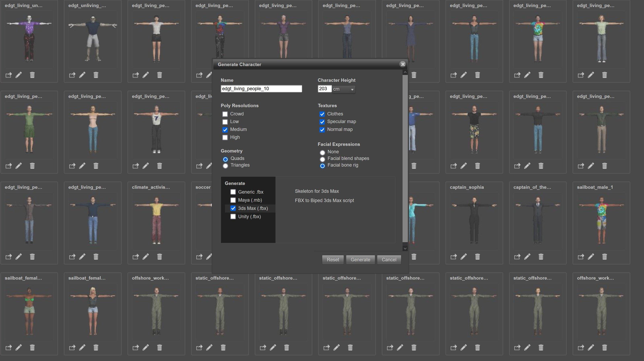Tick the High poly resolution
The height and width of the screenshot is (361, 644).
point(225,137)
